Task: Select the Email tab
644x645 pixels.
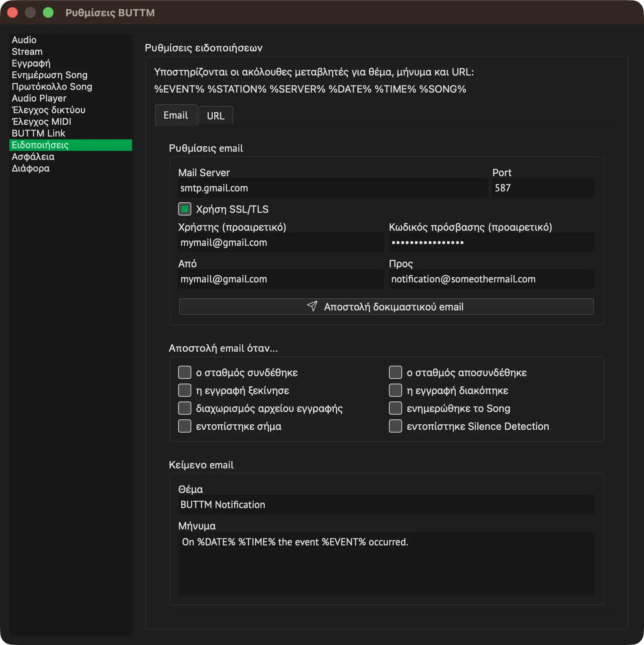Action: pos(176,115)
